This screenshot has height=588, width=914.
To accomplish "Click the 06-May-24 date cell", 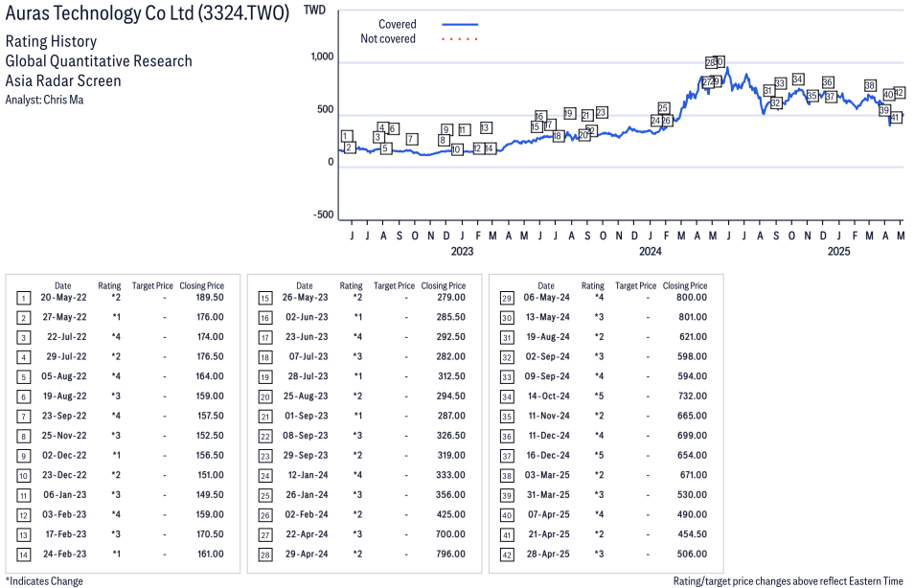I will [547, 297].
